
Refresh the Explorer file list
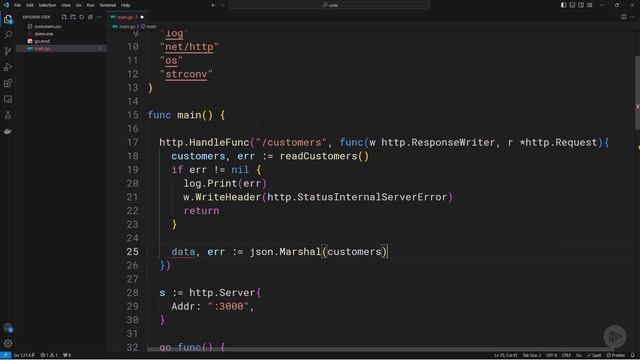(x=82, y=17)
